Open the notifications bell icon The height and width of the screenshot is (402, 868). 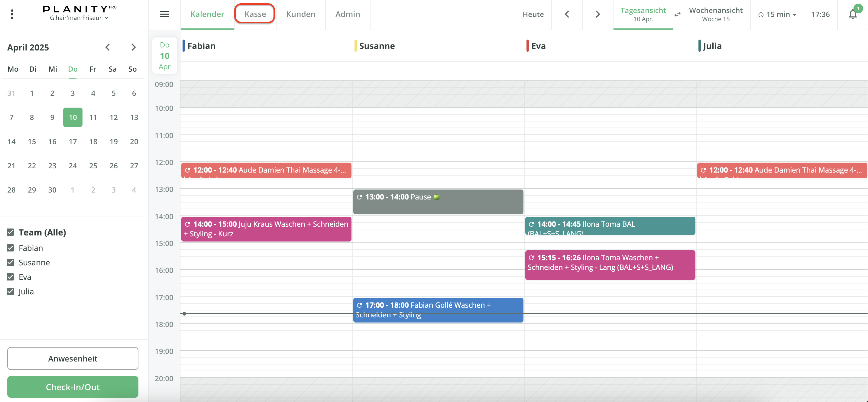pos(853,14)
